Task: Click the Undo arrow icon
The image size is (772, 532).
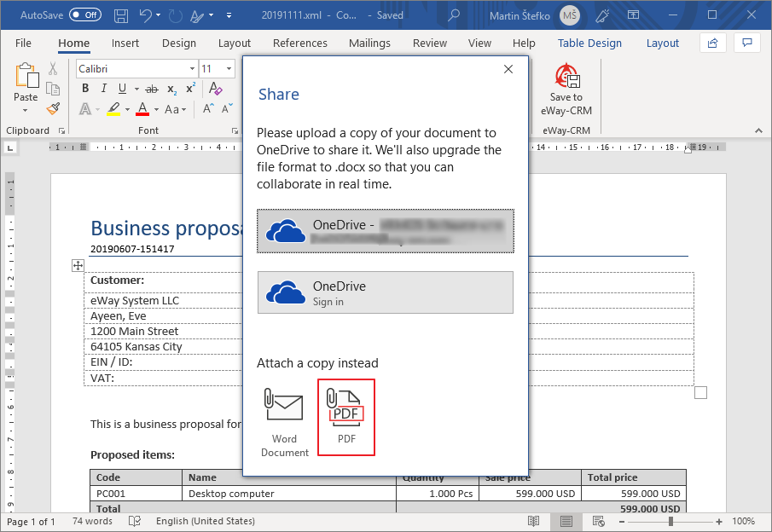Action: coord(145,15)
